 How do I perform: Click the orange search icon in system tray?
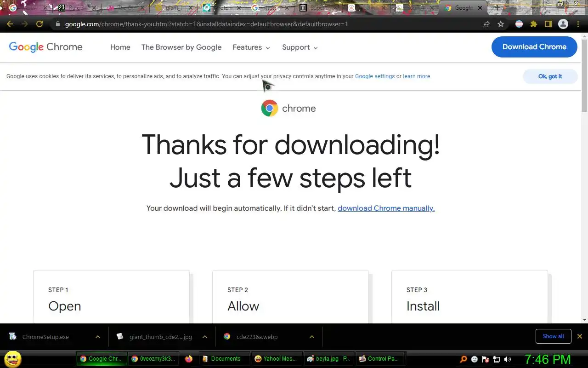pyautogui.click(x=464, y=359)
